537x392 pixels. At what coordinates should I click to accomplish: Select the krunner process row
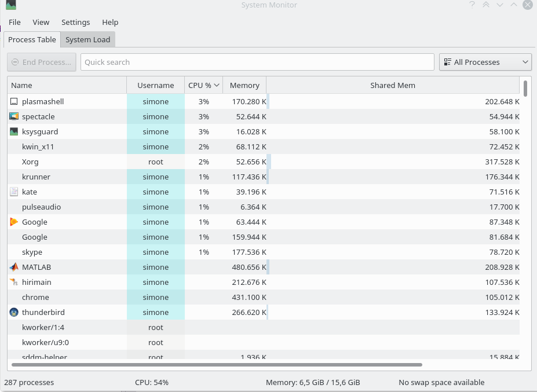point(264,177)
